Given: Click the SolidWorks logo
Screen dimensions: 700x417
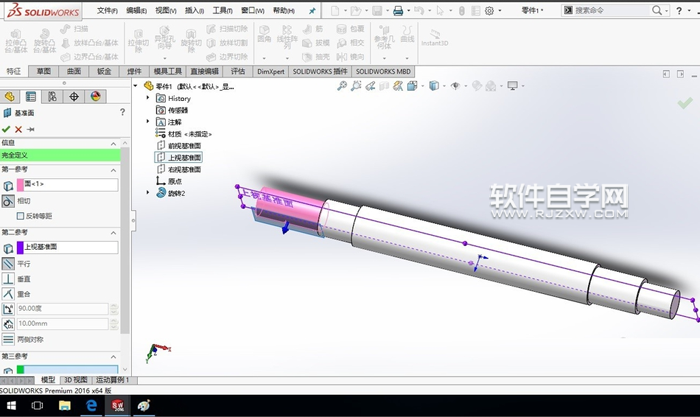Looking at the screenshot, I should click(43, 11).
